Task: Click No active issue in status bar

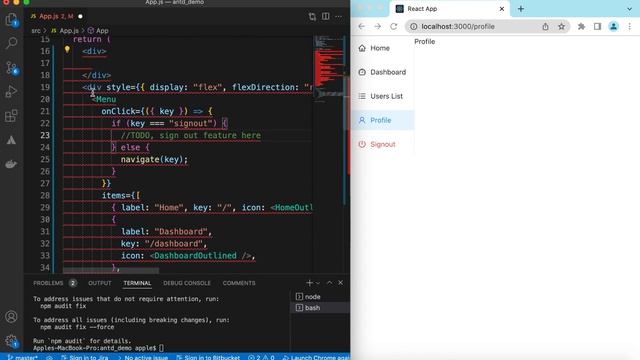Action: click(x=142, y=357)
